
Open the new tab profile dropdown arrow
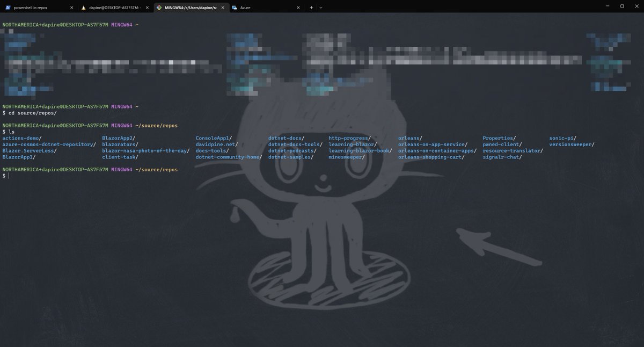click(x=321, y=8)
